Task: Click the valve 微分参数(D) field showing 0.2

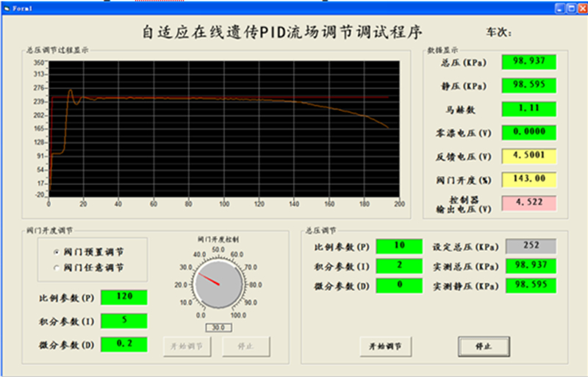Action: tap(123, 343)
